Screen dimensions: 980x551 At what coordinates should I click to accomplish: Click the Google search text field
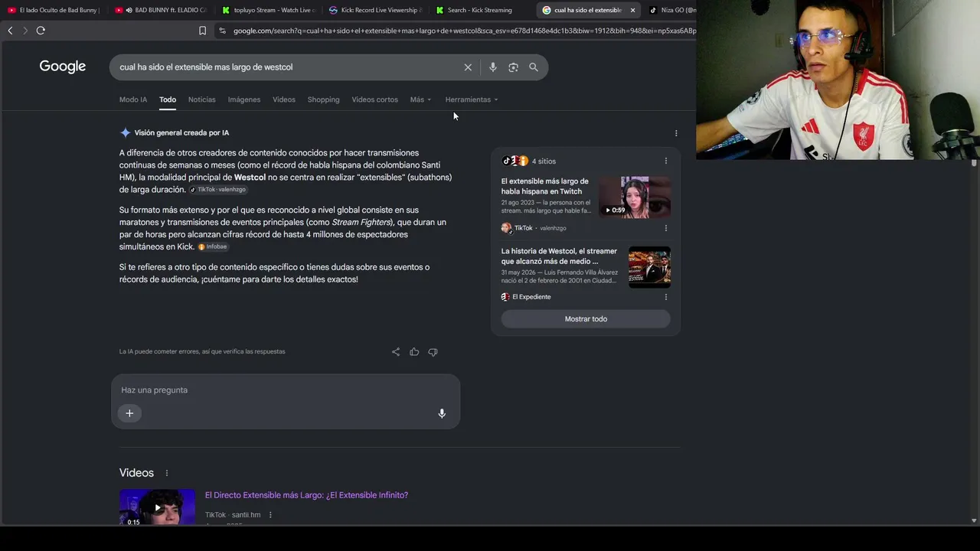pyautogui.click(x=287, y=67)
